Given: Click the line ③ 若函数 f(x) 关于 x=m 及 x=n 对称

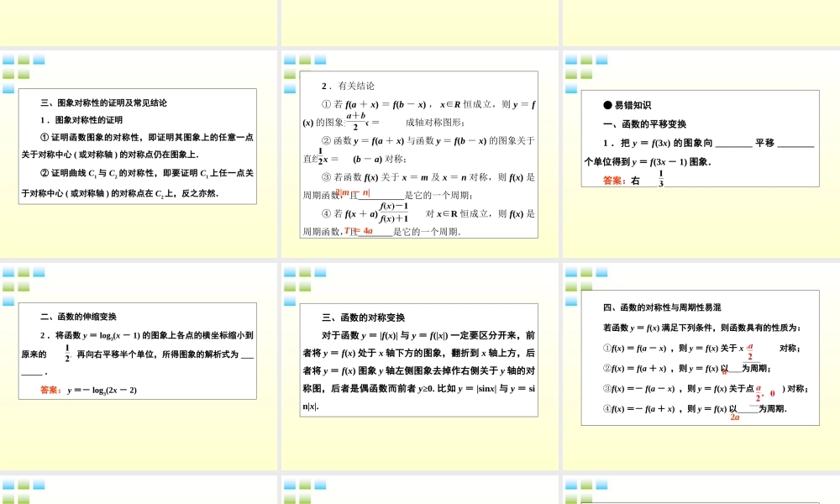Looking at the screenshot, I should tap(428, 176).
